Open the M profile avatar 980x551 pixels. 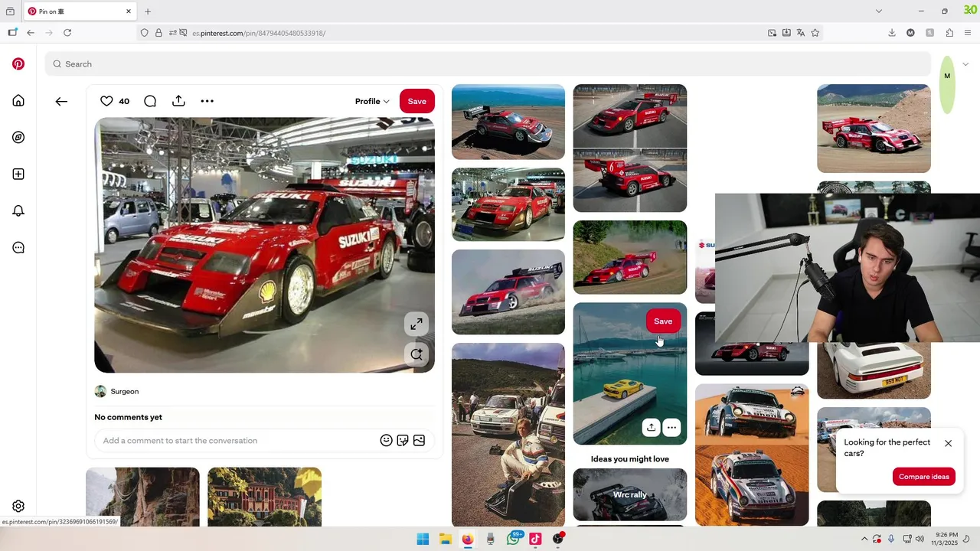tap(947, 76)
